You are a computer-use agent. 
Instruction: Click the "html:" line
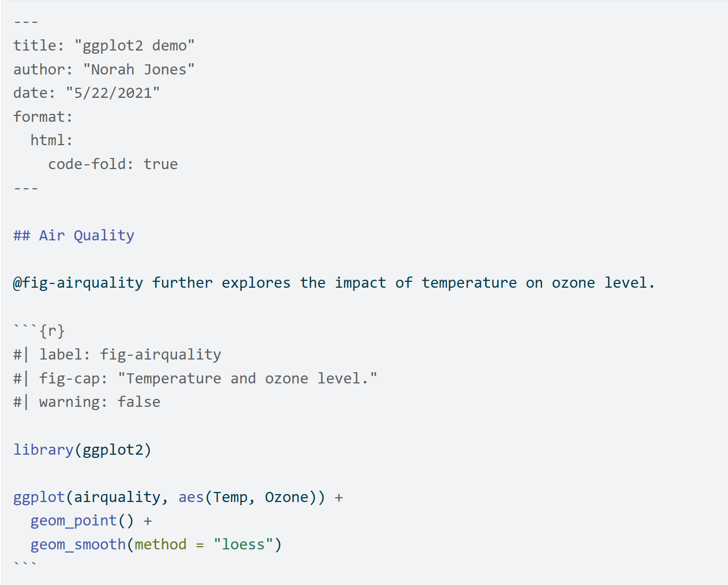coord(52,140)
